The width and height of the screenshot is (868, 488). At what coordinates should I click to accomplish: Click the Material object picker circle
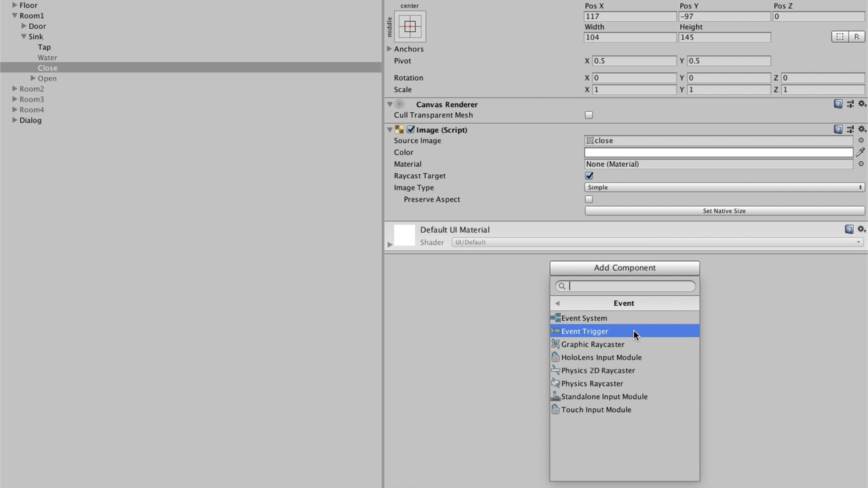tap(861, 164)
